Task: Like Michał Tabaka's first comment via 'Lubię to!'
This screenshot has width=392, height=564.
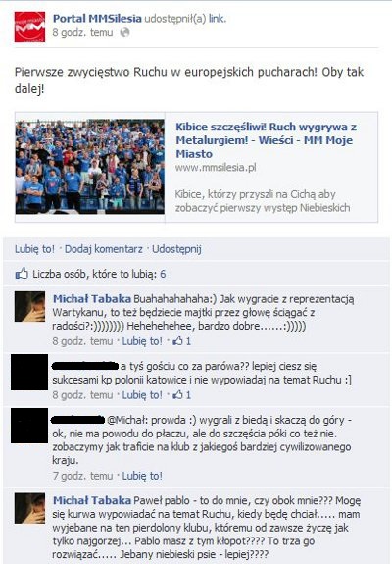Action: pos(142,341)
